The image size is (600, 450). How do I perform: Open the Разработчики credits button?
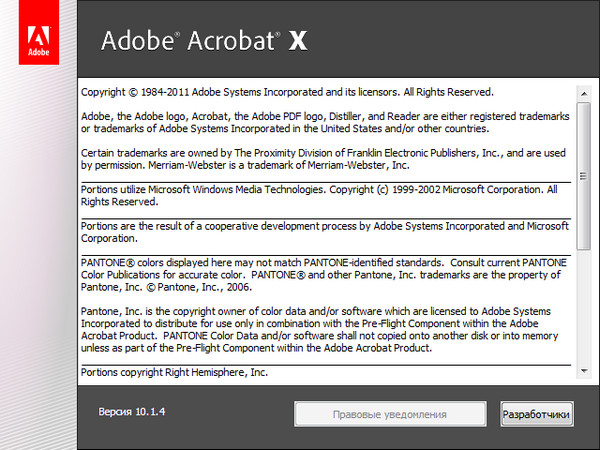(x=536, y=413)
